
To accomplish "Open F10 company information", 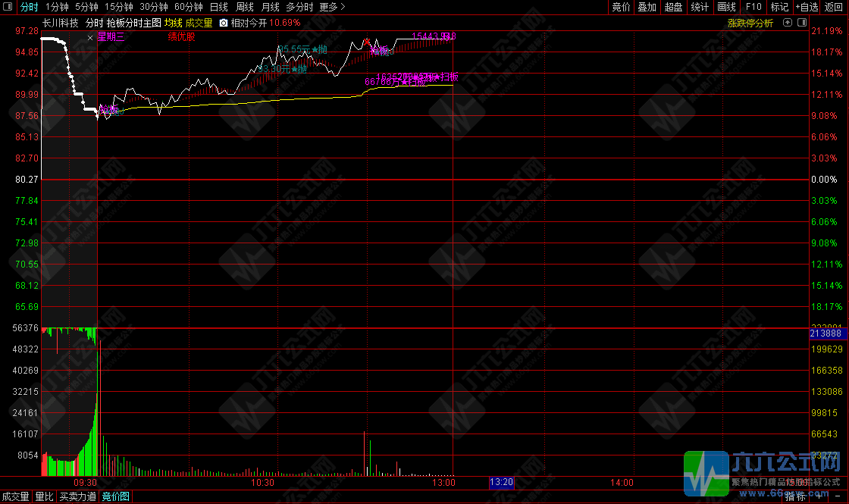I will click(x=753, y=7).
